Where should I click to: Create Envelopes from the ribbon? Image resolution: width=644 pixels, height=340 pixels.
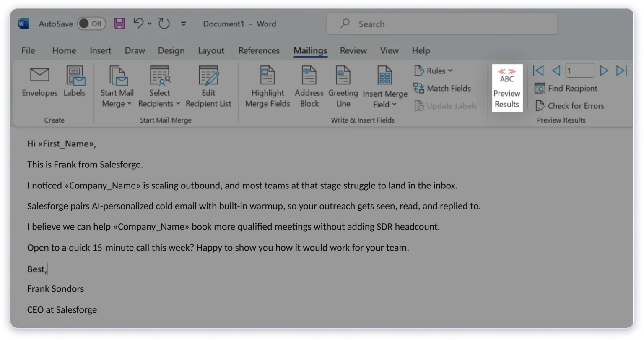click(x=40, y=82)
